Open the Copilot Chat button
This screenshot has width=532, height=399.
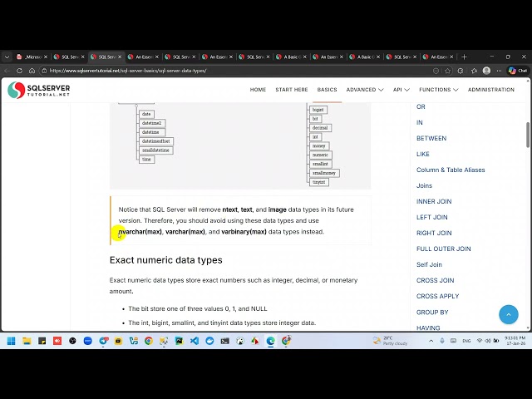[x=518, y=71]
